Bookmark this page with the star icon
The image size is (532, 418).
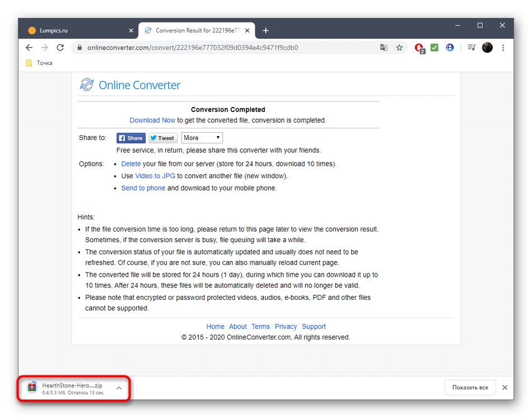coord(399,48)
